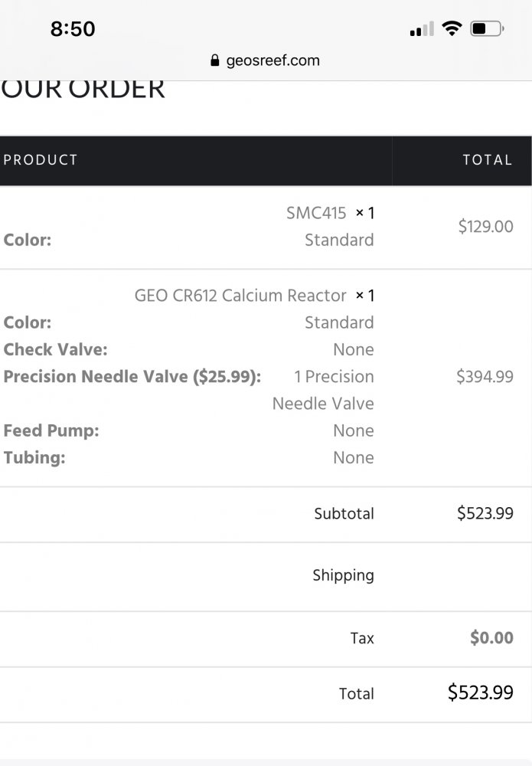
Task: Tap the 8:50 clock in status bar
Action: tap(73, 29)
